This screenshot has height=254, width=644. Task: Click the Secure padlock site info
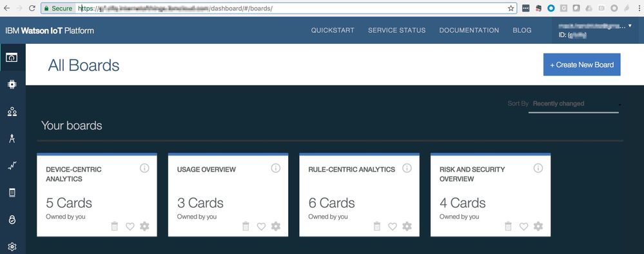pyautogui.click(x=58, y=8)
